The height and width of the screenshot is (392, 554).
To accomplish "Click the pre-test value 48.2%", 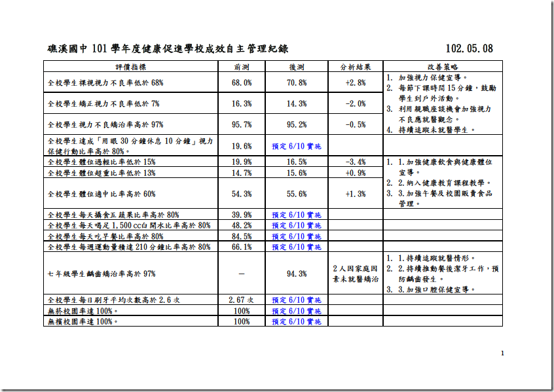I will tap(242, 225).
